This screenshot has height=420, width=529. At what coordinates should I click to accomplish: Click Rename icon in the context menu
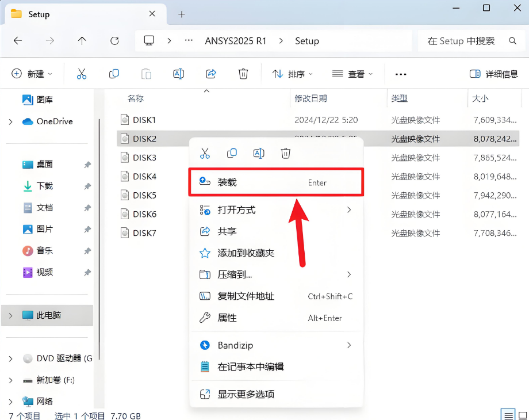259,153
